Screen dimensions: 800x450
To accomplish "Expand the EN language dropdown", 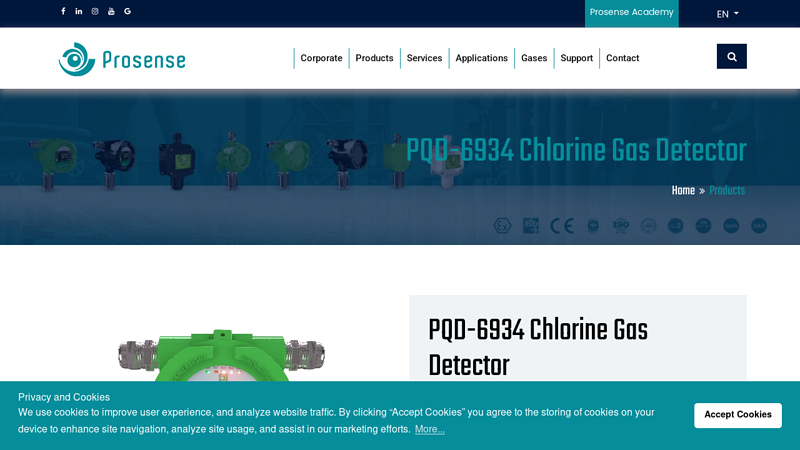I will click(x=727, y=14).
